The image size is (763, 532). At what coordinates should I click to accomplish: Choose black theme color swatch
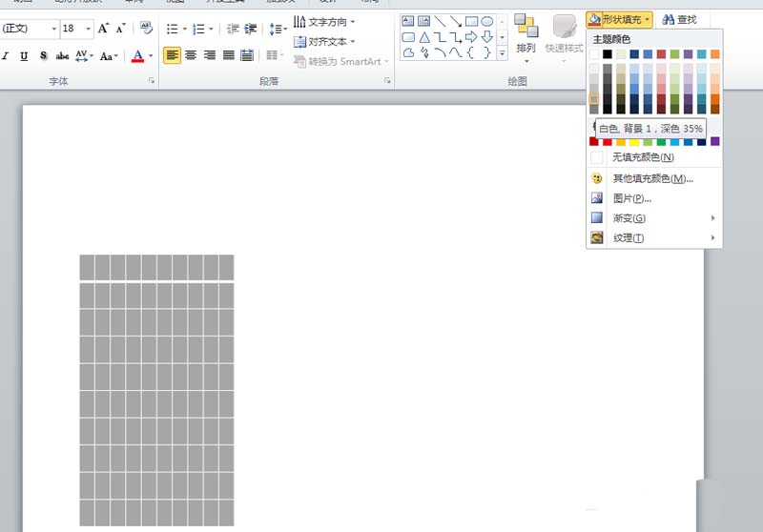click(x=608, y=54)
